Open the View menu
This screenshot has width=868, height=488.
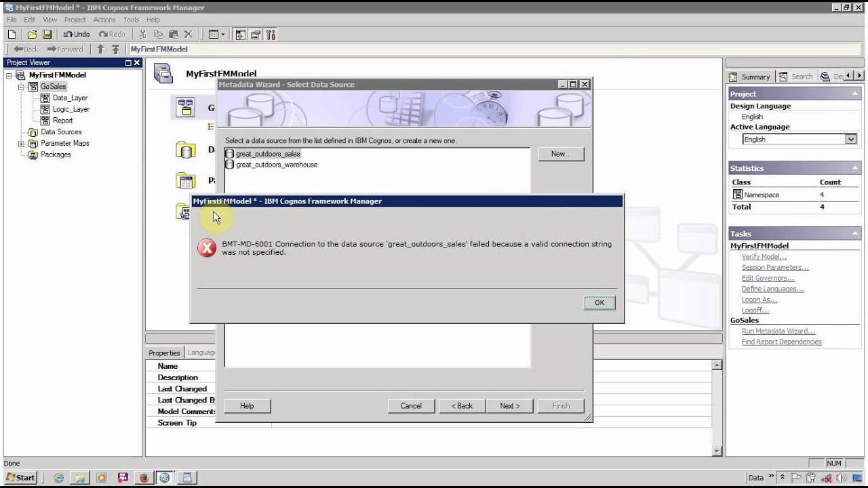(50, 20)
